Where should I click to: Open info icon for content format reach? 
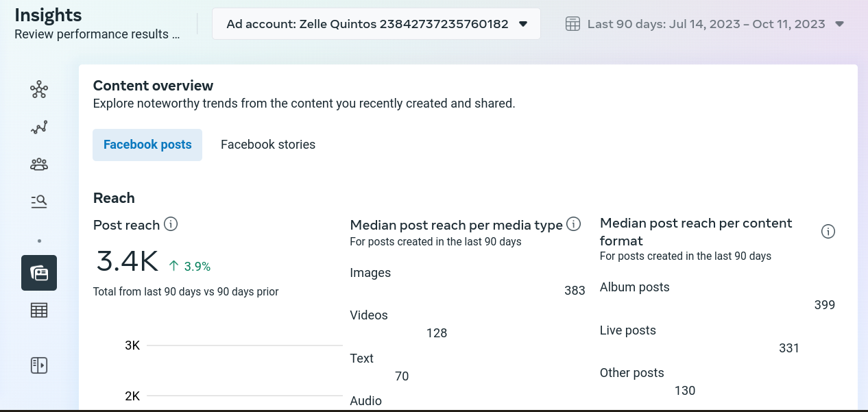coord(828,232)
